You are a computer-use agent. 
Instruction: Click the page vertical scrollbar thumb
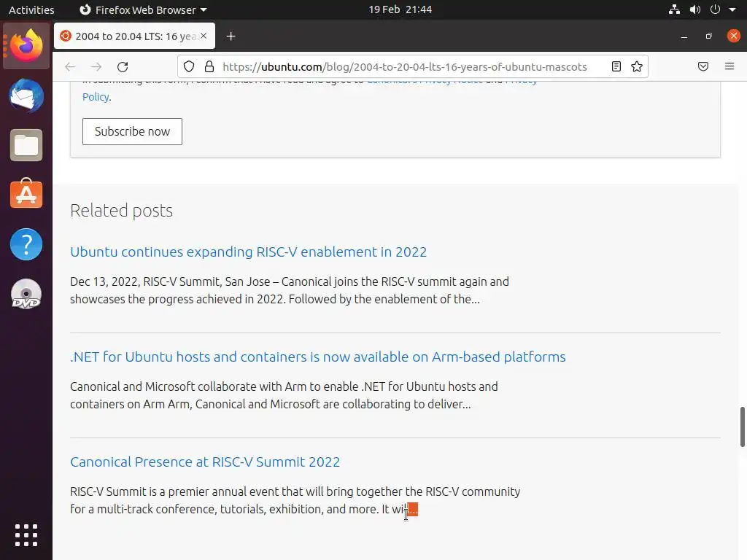click(743, 427)
